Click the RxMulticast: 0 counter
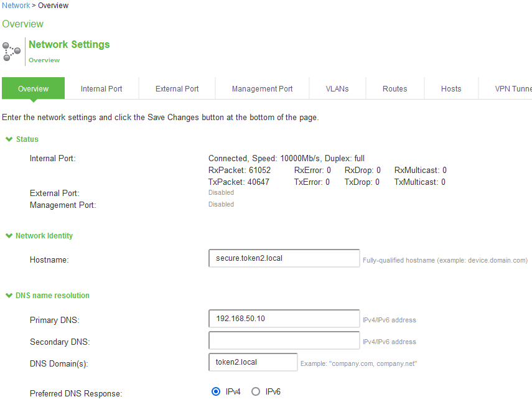 point(421,170)
